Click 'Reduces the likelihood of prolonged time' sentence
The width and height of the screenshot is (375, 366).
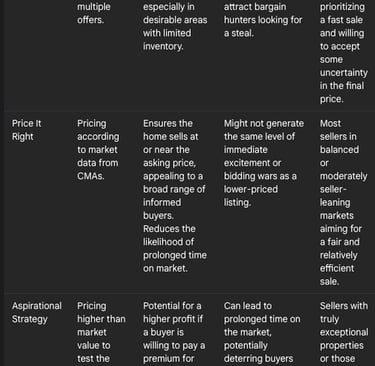175,248
